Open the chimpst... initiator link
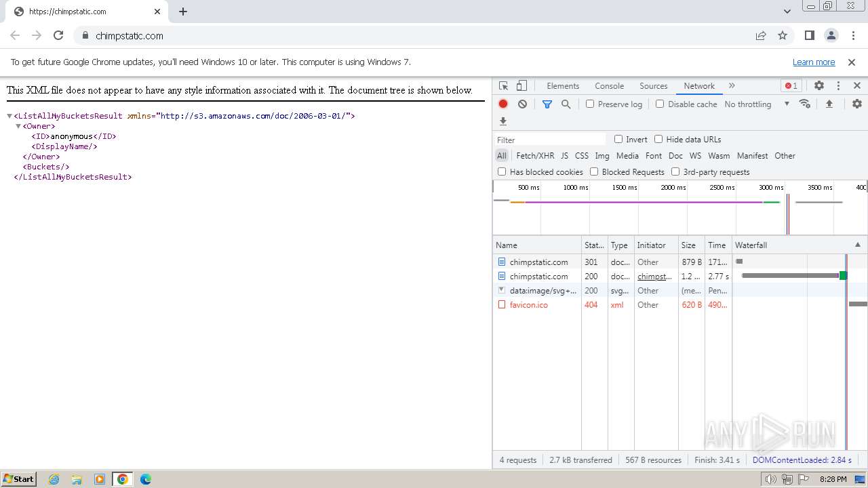This screenshot has width=868, height=488. 654,277
